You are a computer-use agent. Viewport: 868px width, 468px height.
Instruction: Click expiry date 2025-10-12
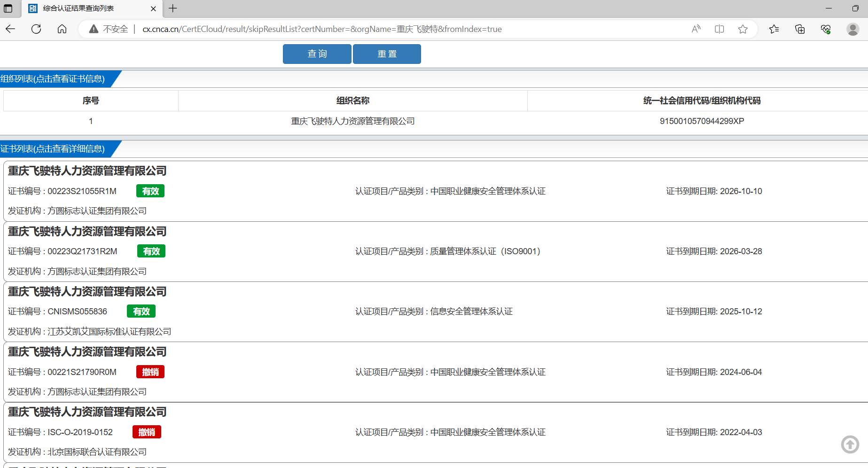coord(741,312)
